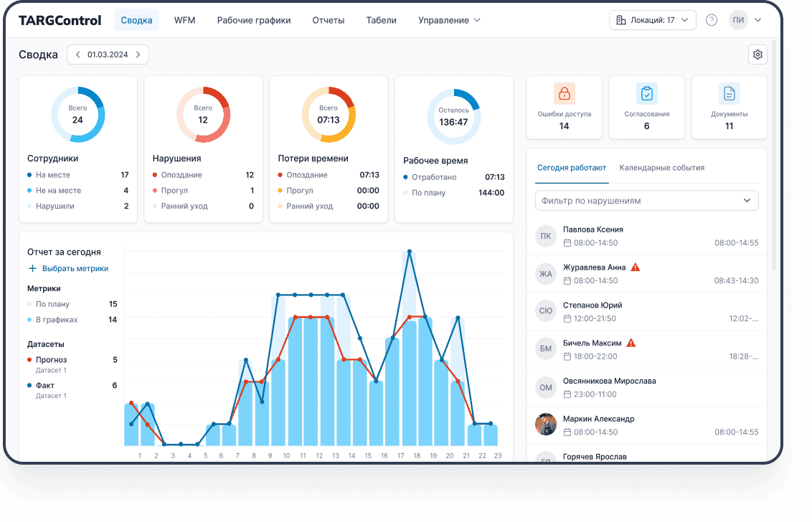The width and height of the screenshot is (812, 522).
Task: Click the Нарушения donut chart
Action: click(x=203, y=115)
